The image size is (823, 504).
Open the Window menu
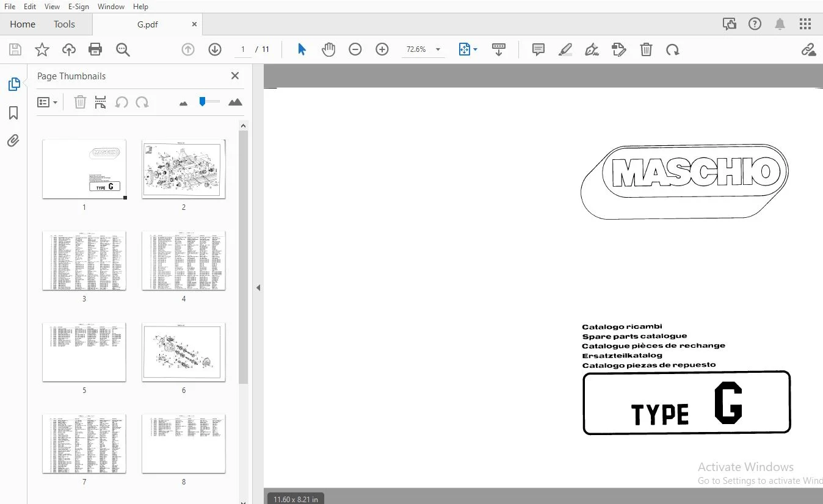111,7
